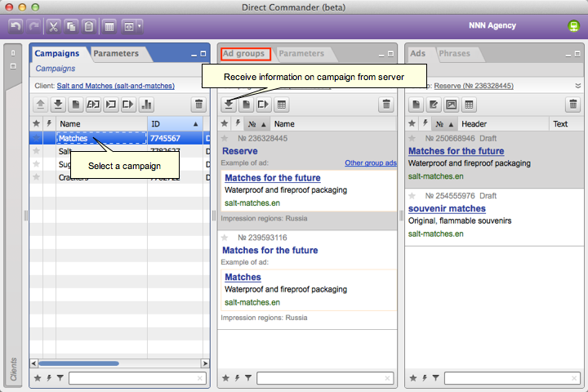Receive ad group data with the download icon
Viewport: 588px width, 392px height.
click(229, 105)
